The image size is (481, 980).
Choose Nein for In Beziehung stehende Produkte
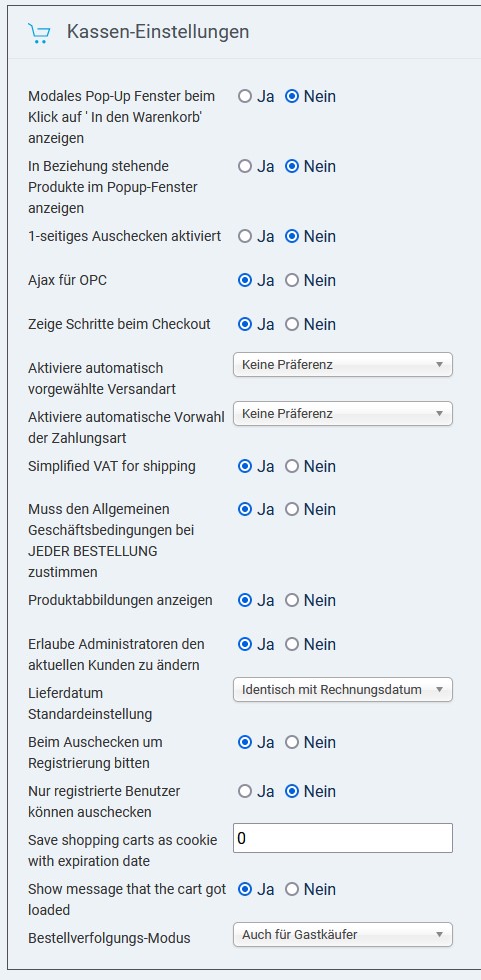[x=292, y=166]
